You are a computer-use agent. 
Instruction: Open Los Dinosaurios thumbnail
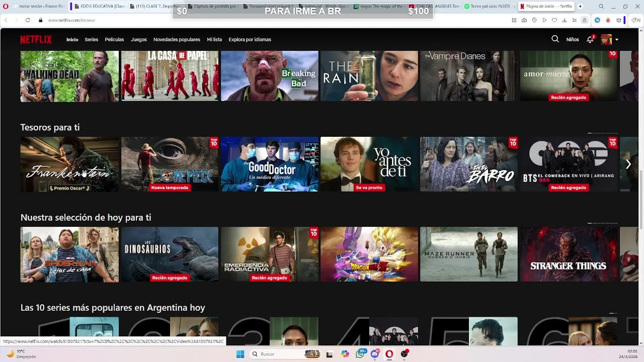point(170,254)
